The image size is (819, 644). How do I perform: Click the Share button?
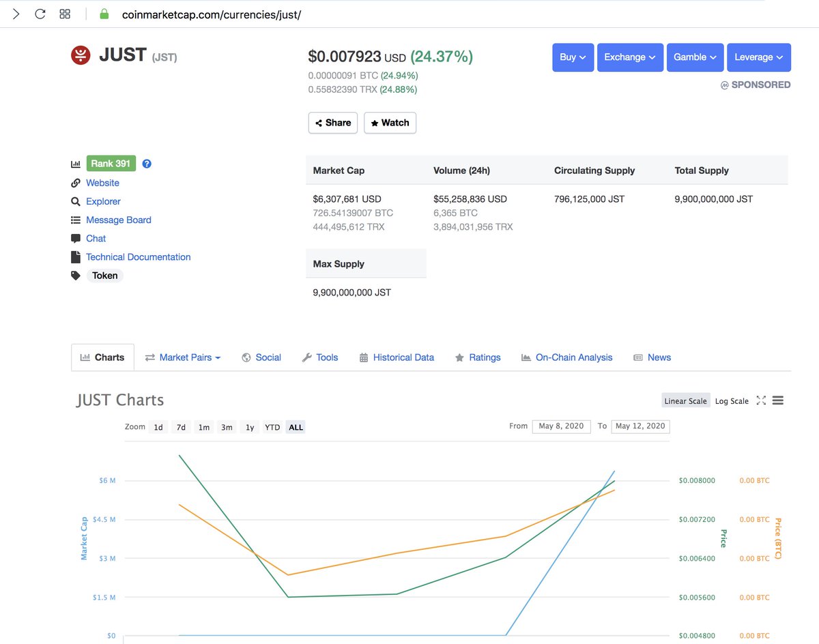[333, 123]
